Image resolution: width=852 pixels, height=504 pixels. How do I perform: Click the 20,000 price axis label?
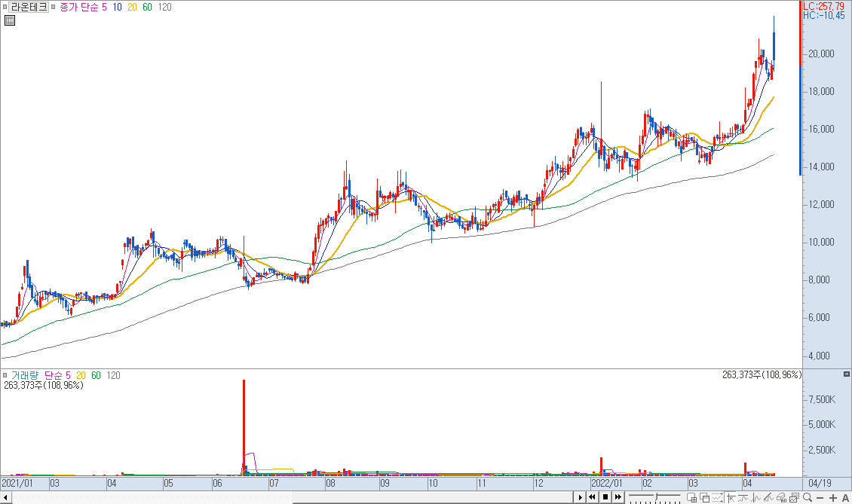pyautogui.click(x=821, y=53)
